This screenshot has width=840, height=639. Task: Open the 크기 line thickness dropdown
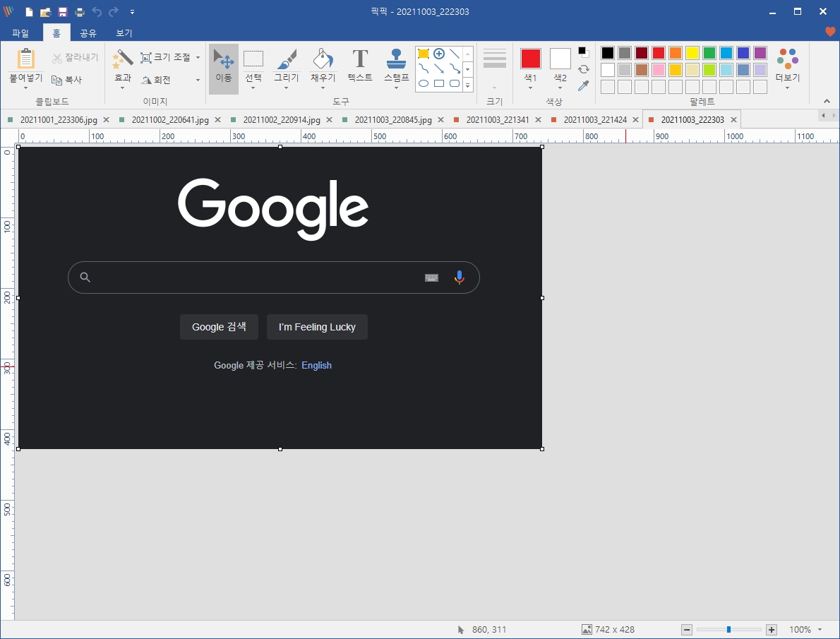(x=494, y=68)
